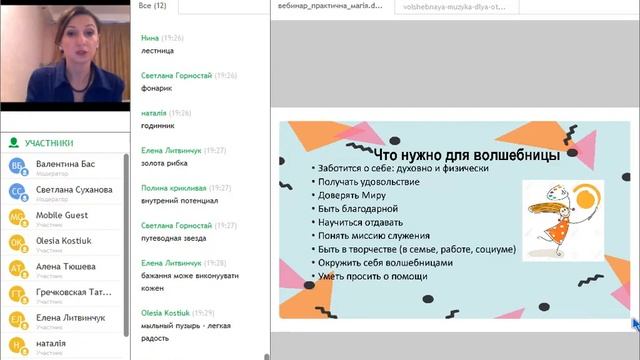Image resolution: width=640 pixels, height=360 pixels.
Task: Click chat message фонарик
Action: [x=156, y=88]
